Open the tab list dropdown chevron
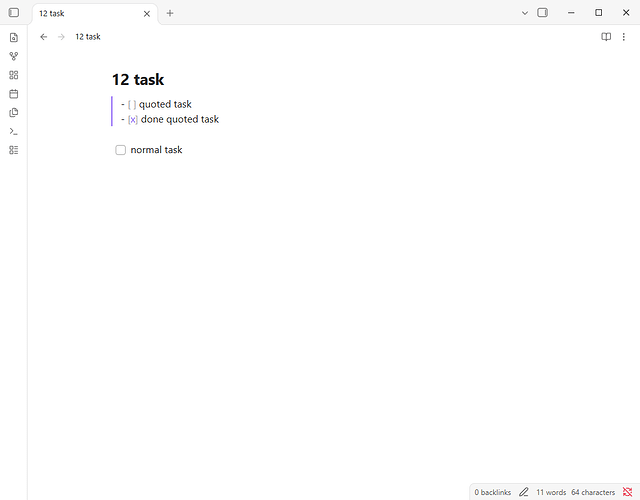This screenshot has width=640, height=500. coord(525,13)
